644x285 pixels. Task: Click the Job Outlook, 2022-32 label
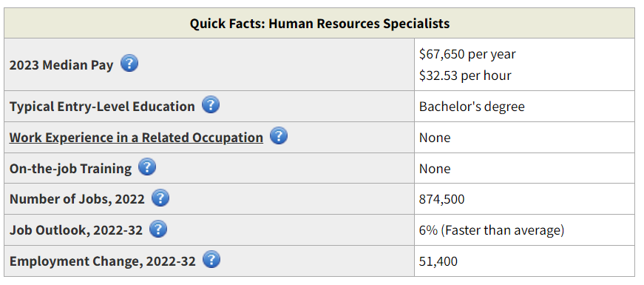click(x=76, y=230)
